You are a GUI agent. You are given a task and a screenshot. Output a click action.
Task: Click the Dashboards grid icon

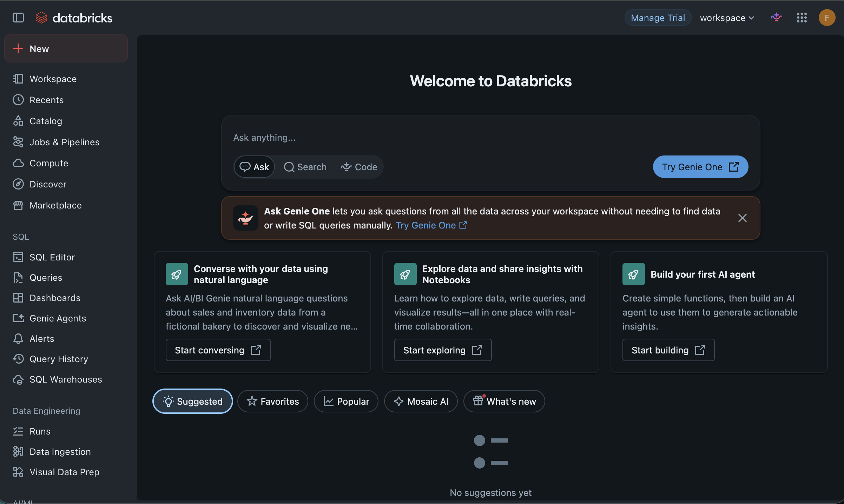coord(18,298)
